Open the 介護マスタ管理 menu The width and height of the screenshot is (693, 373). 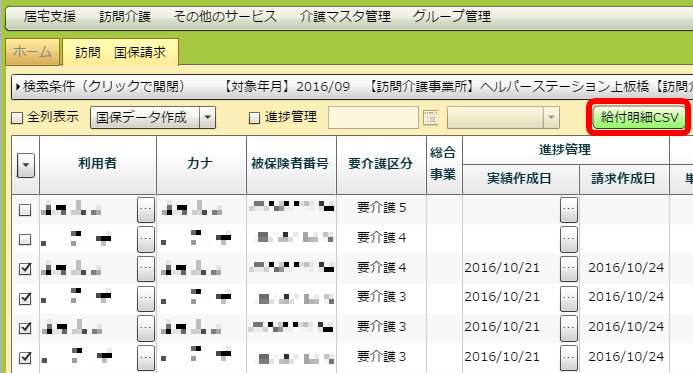345,17
